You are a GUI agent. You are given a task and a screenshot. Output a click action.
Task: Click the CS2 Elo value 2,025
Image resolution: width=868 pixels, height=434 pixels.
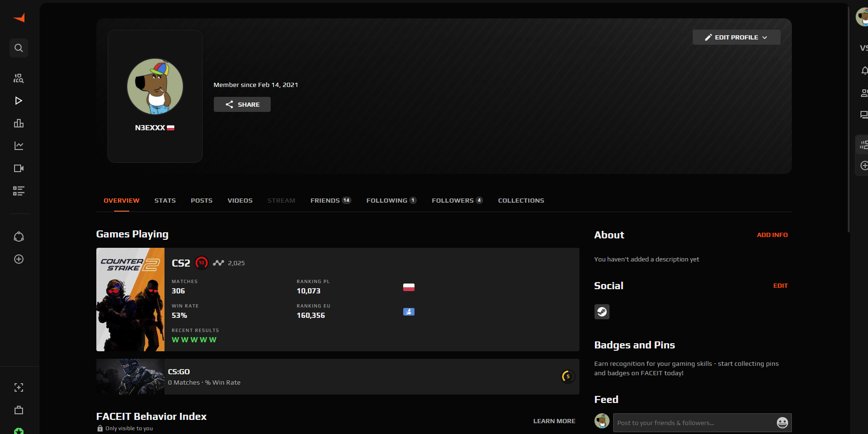(x=236, y=263)
